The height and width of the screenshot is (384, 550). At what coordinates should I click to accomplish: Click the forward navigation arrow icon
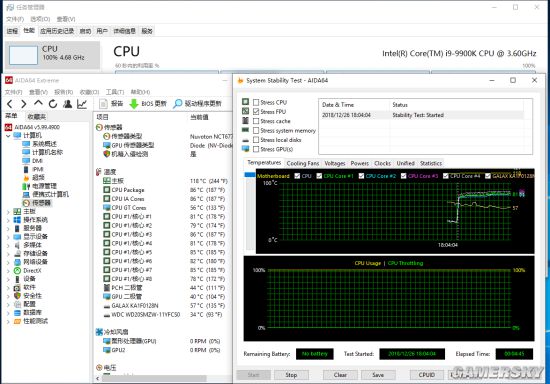(x=24, y=104)
